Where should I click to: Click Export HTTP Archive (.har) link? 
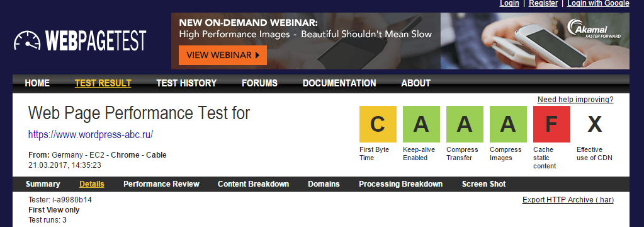tap(568, 200)
